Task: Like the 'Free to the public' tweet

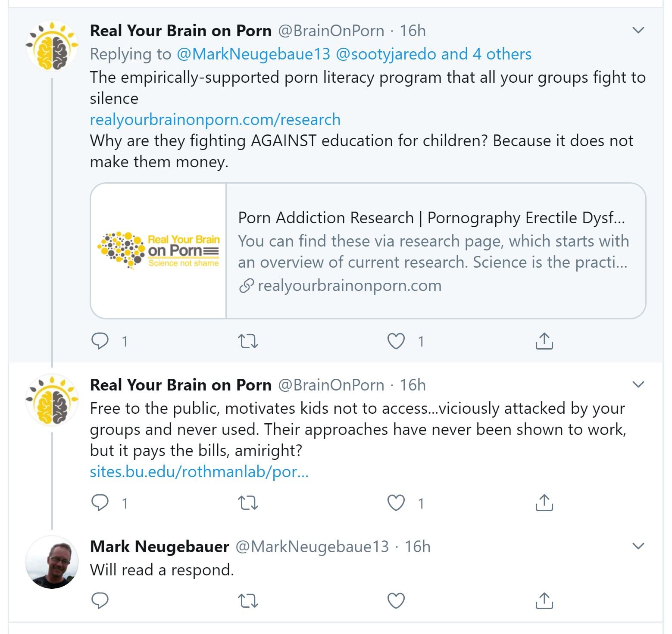Action: point(396,503)
